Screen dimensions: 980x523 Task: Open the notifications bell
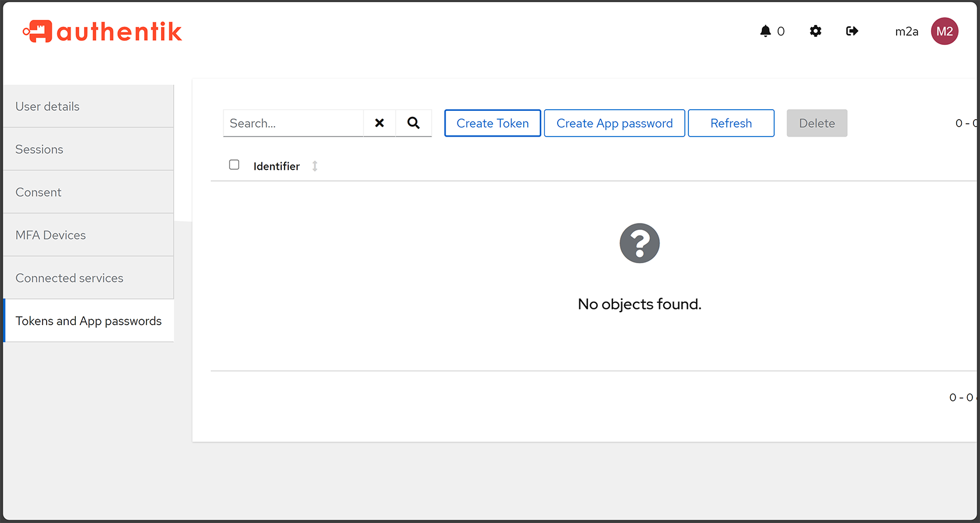[x=765, y=32]
